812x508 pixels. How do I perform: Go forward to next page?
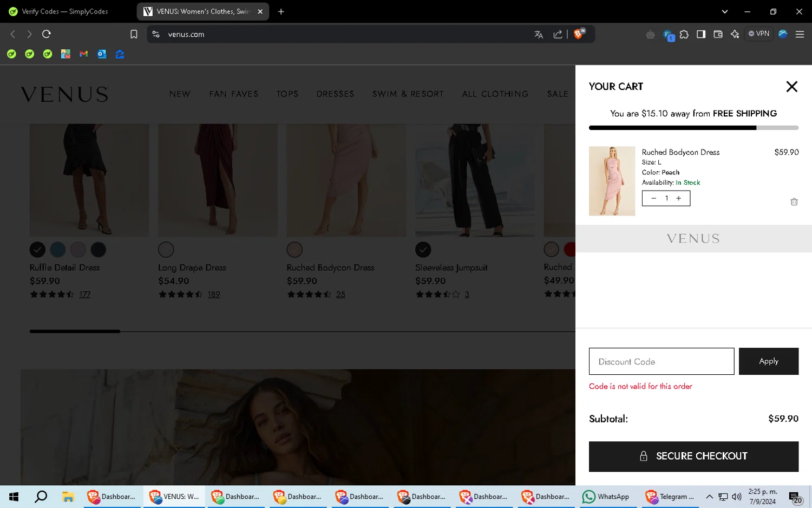[29, 34]
